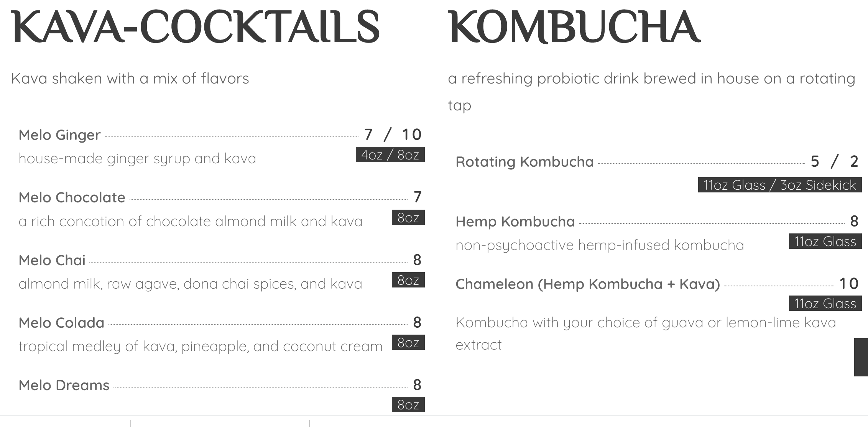Click the 11oz Glass badge under Chameleon
The width and height of the screenshot is (868, 427).
pyautogui.click(x=825, y=304)
